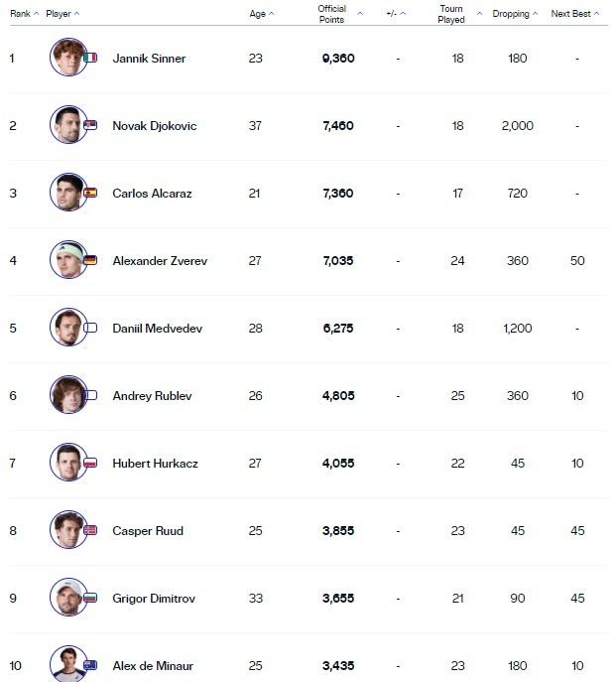Click Alex de Minaur's name link
The image size is (616, 682).
[154, 665]
